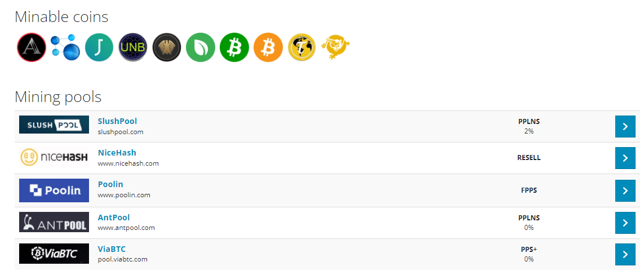The image size is (644, 275).
Task: Click the Poolin logo thumbnail
Action: pyautogui.click(x=54, y=190)
